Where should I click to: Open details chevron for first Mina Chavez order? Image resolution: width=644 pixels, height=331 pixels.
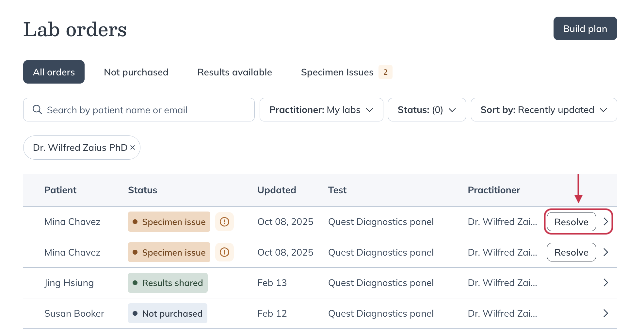pyautogui.click(x=606, y=222)
